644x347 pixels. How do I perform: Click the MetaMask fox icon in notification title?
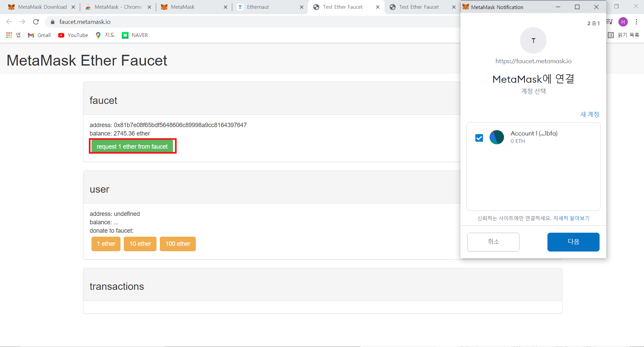coord(466,7)
